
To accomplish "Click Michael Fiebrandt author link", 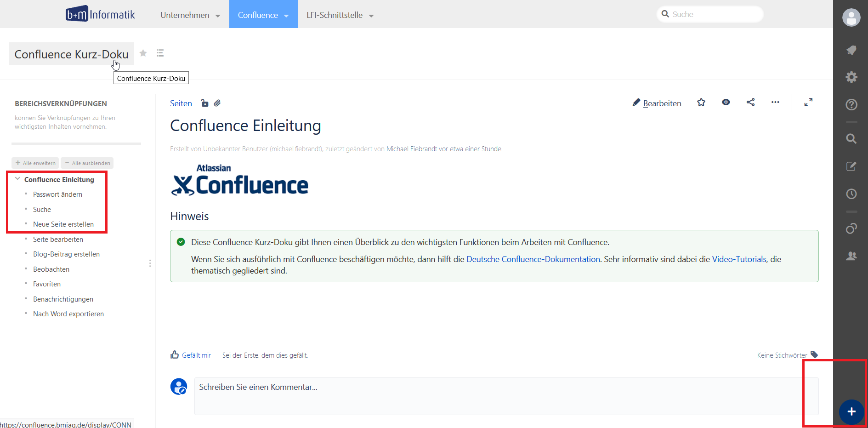I will pyautogui.click(x=412, y=149).
